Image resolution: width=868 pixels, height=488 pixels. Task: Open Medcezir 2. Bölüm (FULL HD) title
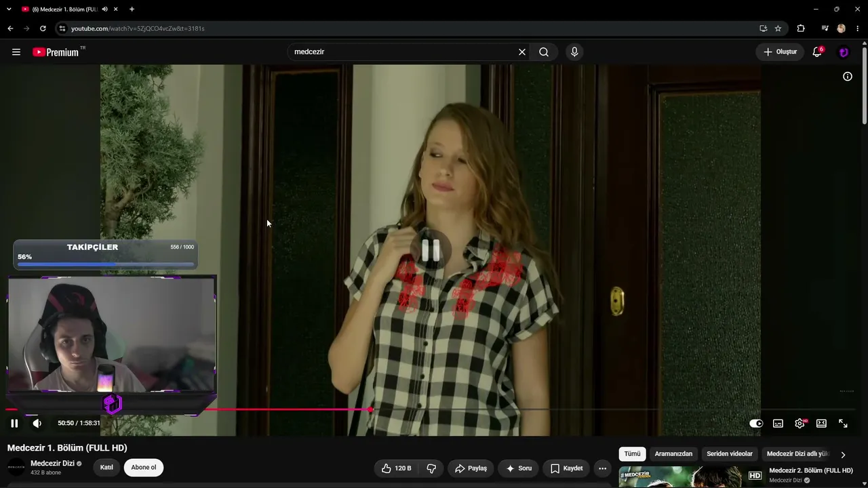pos(811,470)
